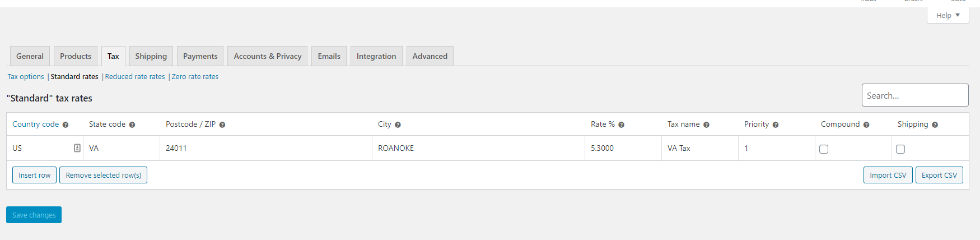Click the Tax name help icon
980x240 pixels.
point(706,125)
